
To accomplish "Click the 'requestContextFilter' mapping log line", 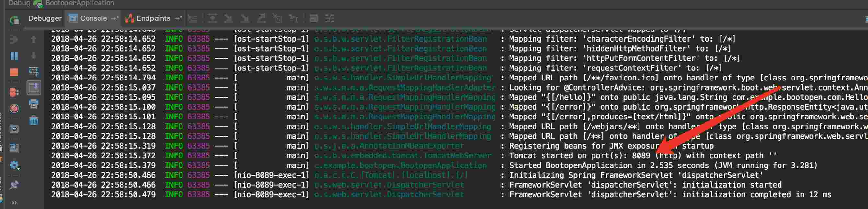I will click(386, 68).
